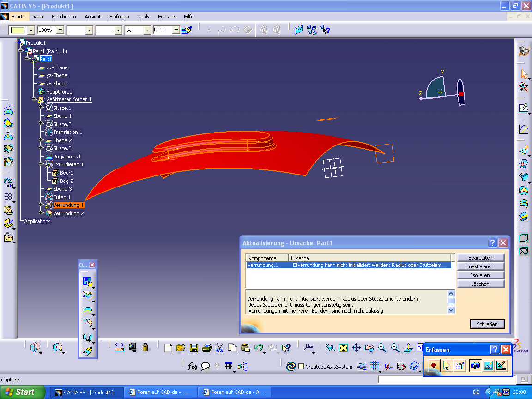The width and height of the screenshot is (532, 399).
Task: Cut with the scissors icon
Action: [x=219, y=348]
